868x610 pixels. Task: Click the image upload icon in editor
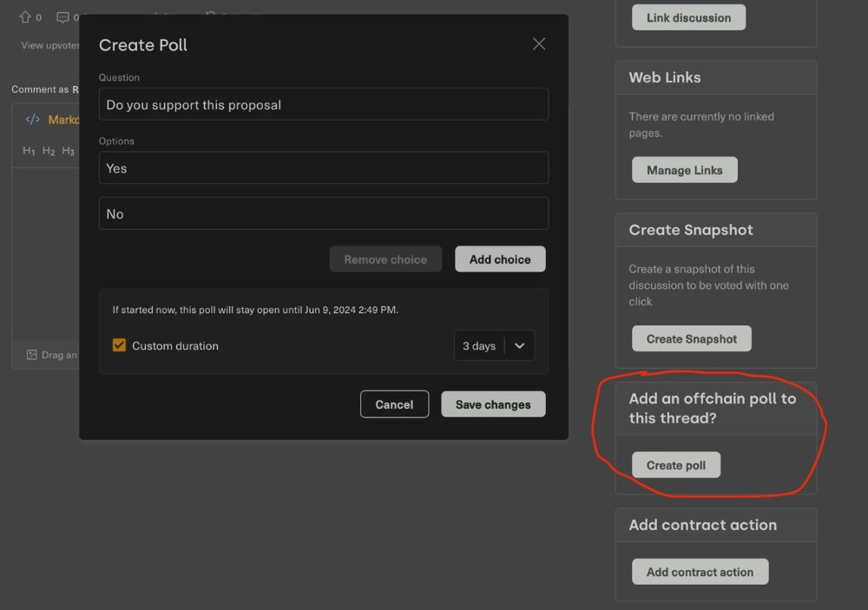tap(32, 355)
